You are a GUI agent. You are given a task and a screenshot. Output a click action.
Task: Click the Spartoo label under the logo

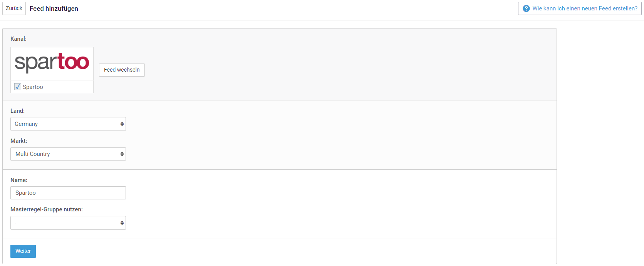33,87
